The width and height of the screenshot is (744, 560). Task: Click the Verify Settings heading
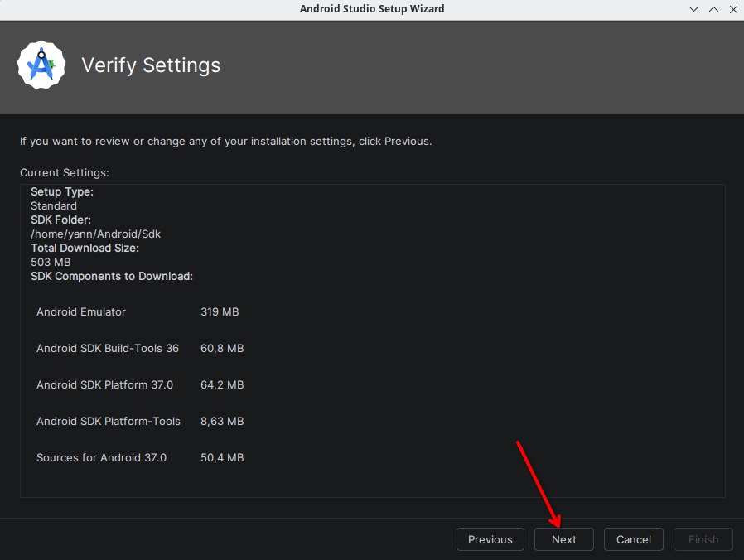point(151,65)
